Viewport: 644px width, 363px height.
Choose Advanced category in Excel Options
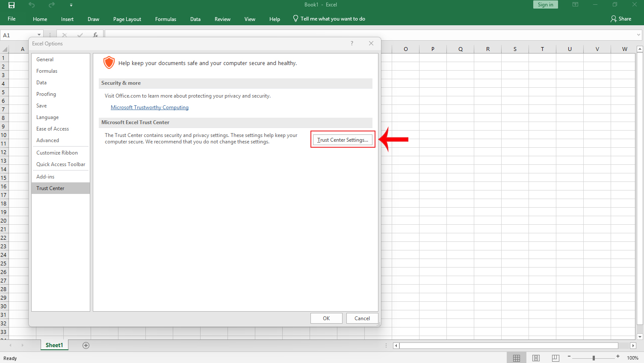point(47,140)
